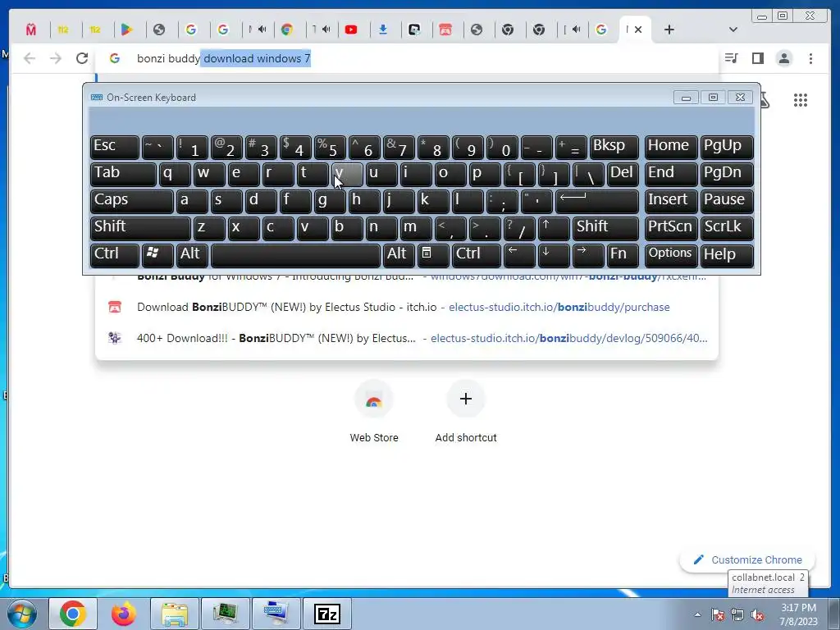Toggle the left Ctrl key
This screenshot has height=630, width=840.
coord(115,255)
